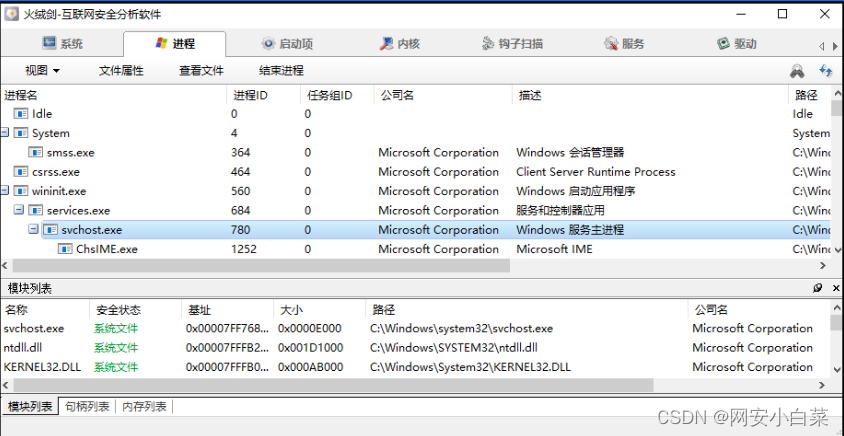Image resolution: width=844 pixels, height=436 pixels.
Task: Click the ChsIME.exe process icon
Action: pos(65,249)
